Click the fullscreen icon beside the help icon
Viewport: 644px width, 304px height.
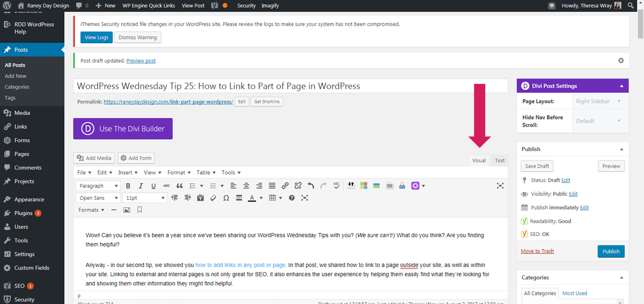tap(305, 198)
